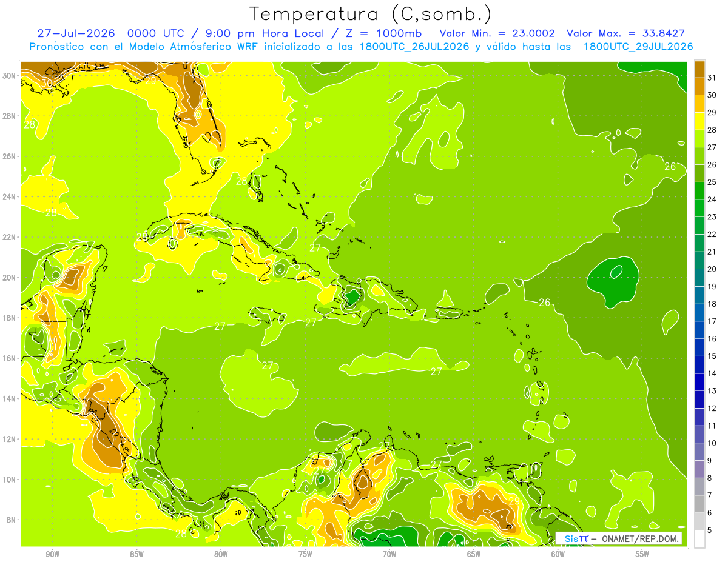The width and height of the screenshot is (728, 562).
Task: Click the '75W' longitude axis label
Action: click(x=305, y=554)
